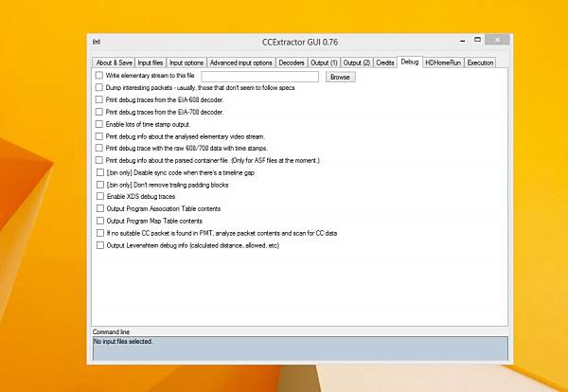Check debug info about analysed elementary video stream

tap(99, 136)
